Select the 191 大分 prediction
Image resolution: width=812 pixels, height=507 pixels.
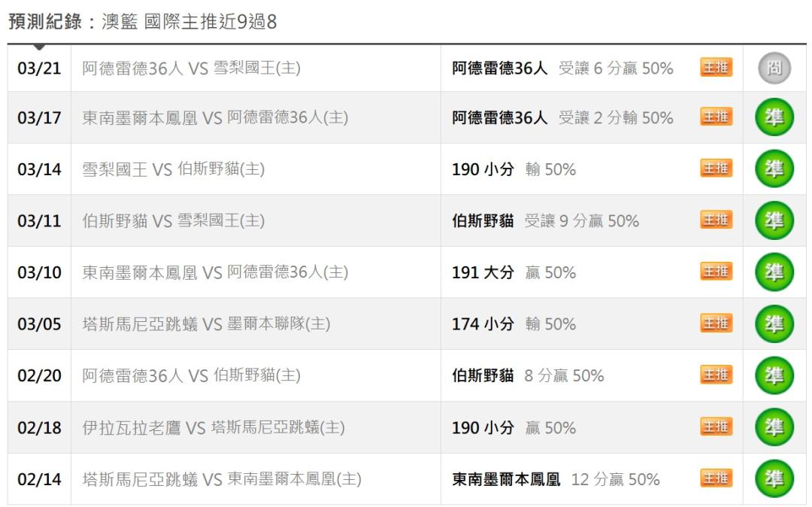pos(483,272)
